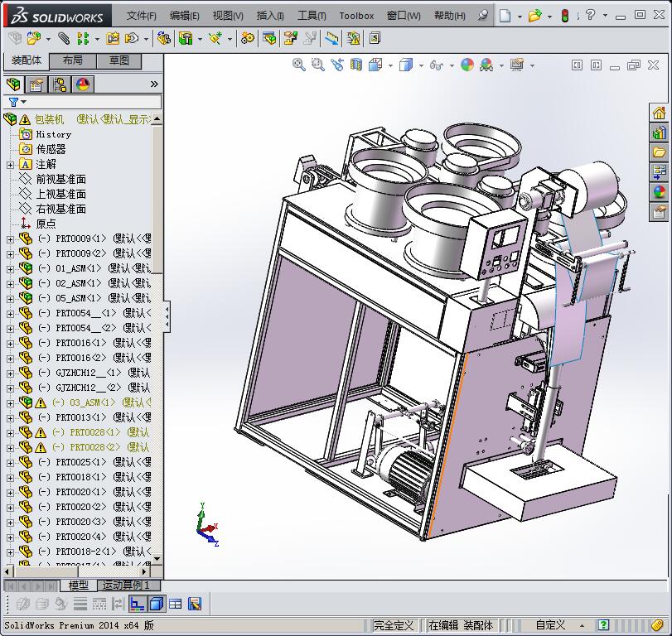Select the History item in tree

click(x=54, y=134)
